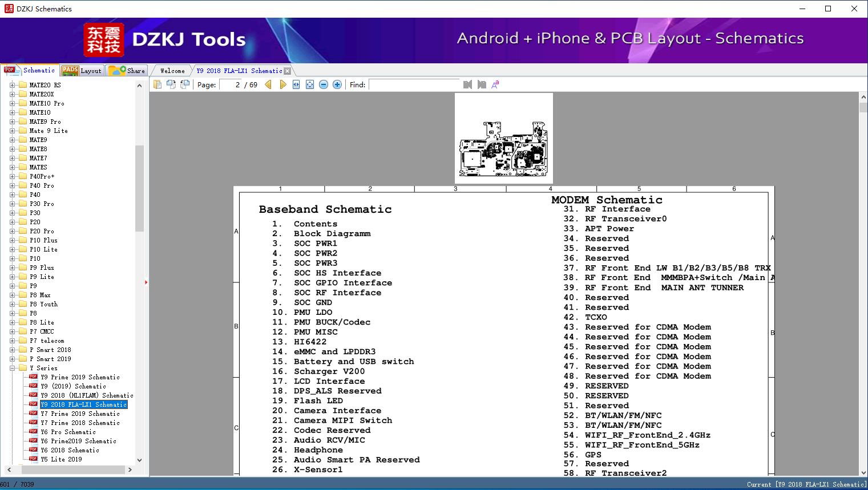Open the Schematic tab
Screen dimensions: 868x490
click(30, 70)
